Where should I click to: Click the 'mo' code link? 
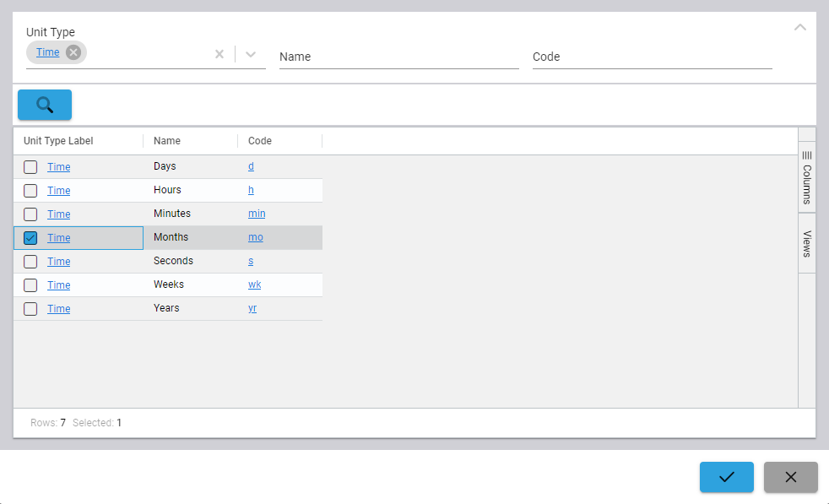(x=255, y=237)
